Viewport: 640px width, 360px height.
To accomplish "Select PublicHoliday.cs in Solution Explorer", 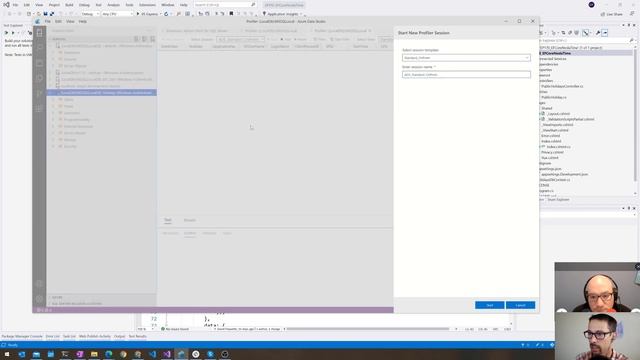I will pyautogui.click(x=554, y=98).
